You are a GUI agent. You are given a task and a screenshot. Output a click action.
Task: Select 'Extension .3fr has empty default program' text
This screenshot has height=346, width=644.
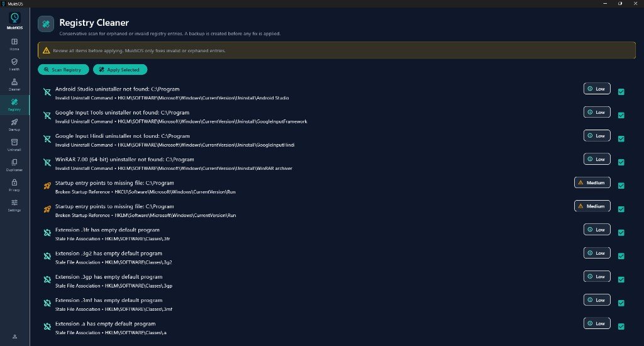click(x=107, y=230)
